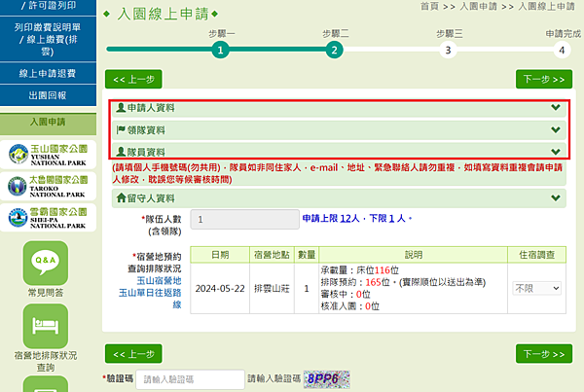Click the captcha image 8PP6

coord(327,379)
